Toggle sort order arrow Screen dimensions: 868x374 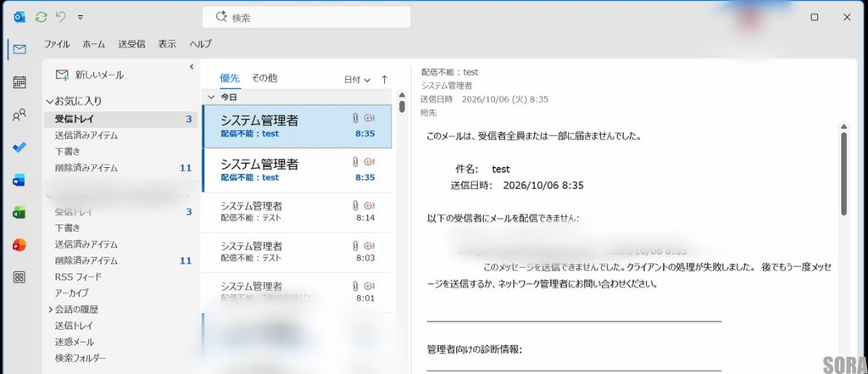(384, 80)
